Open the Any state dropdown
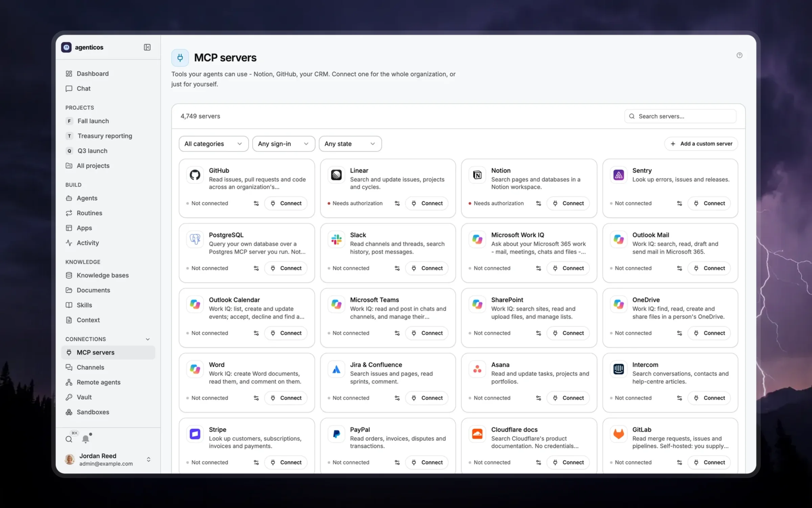Screen dimensions: 812x508 point(350,144)
